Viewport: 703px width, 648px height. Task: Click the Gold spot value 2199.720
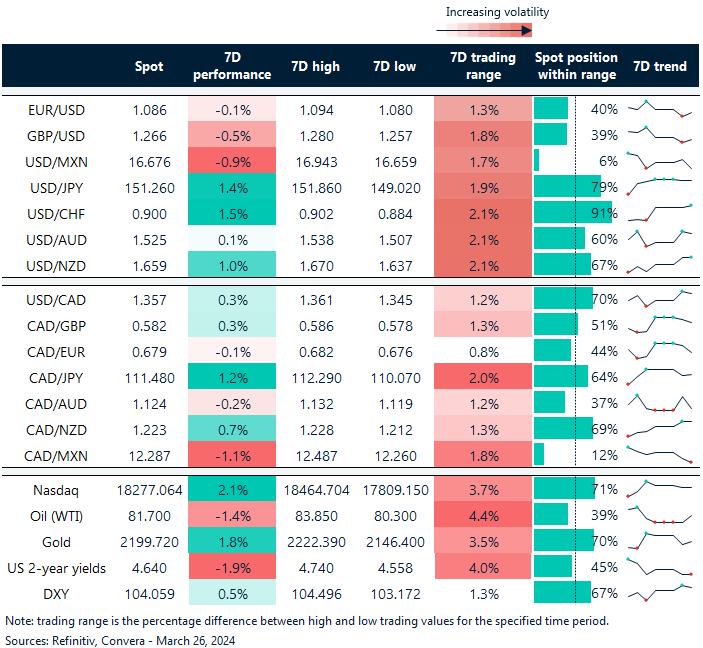149,540
